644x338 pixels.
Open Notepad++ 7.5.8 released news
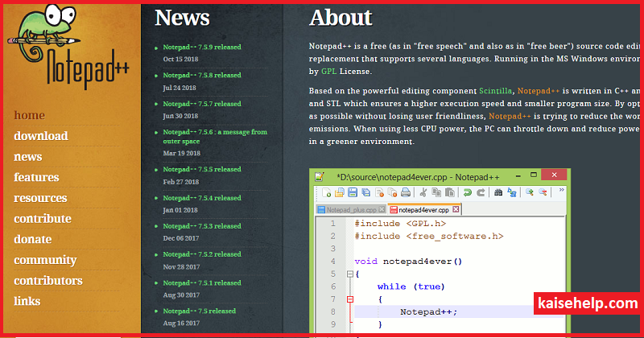point(202,75)
